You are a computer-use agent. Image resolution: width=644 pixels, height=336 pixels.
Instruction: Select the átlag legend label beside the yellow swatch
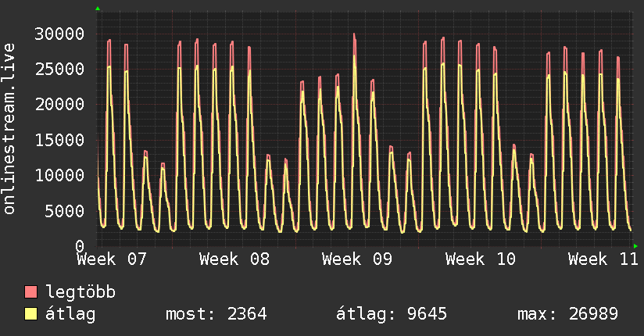tap(70, 314)
